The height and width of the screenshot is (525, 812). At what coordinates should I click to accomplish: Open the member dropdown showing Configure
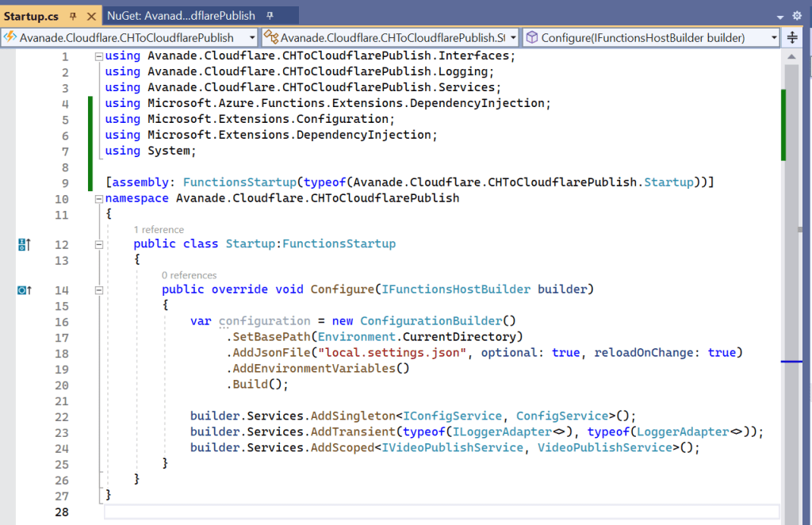point(773,37)
